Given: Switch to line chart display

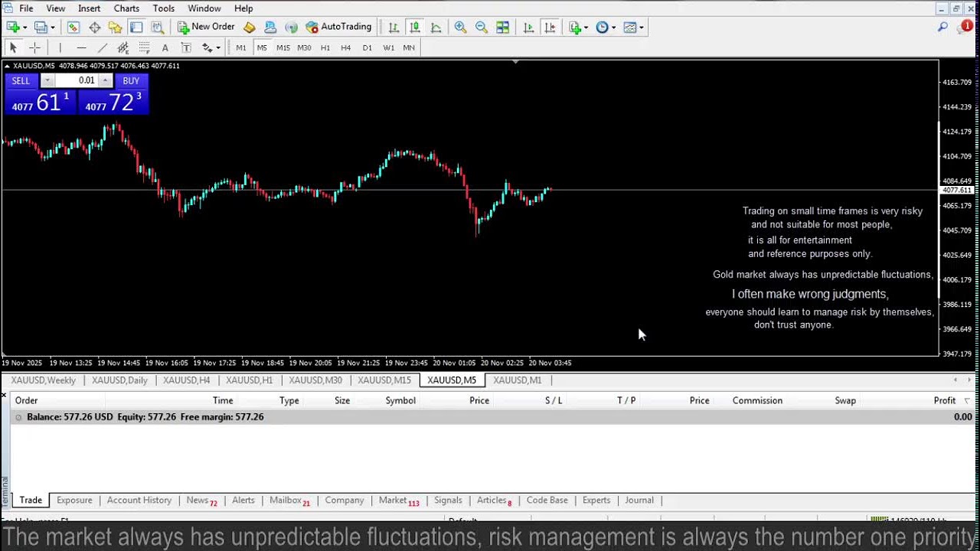Looking at the screenshot, I should (x=436, y=27).
